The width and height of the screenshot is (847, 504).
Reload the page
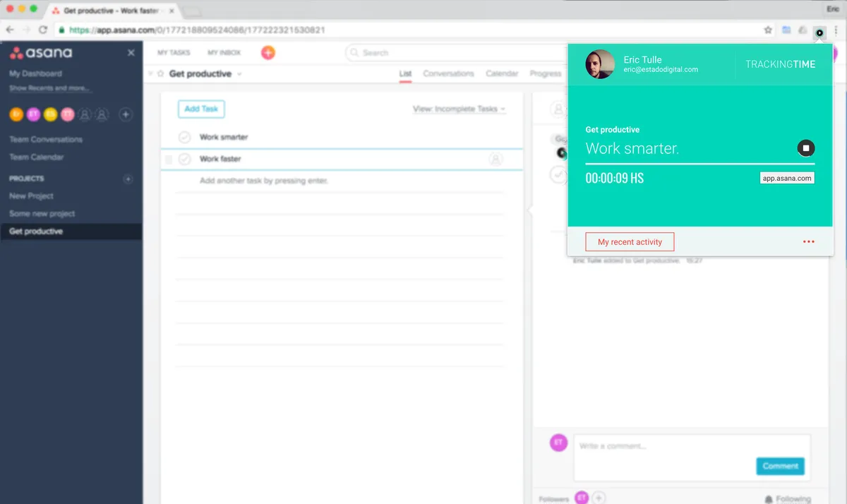[x=42, y=30]
